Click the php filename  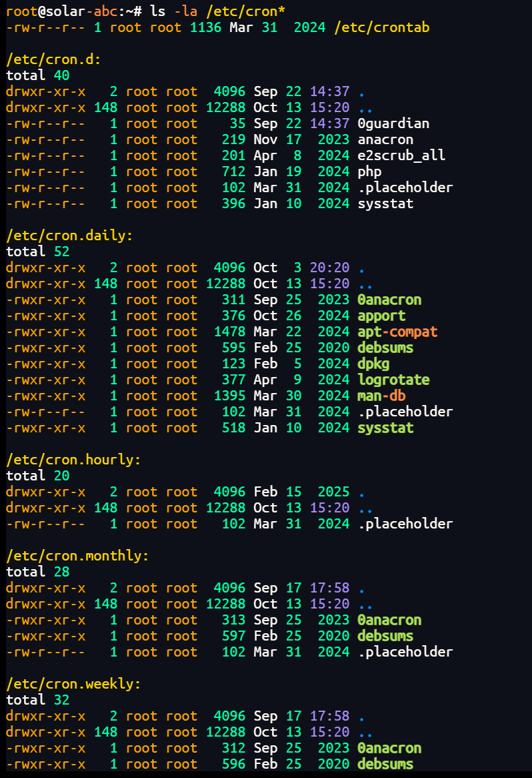(x=369, y=171)
